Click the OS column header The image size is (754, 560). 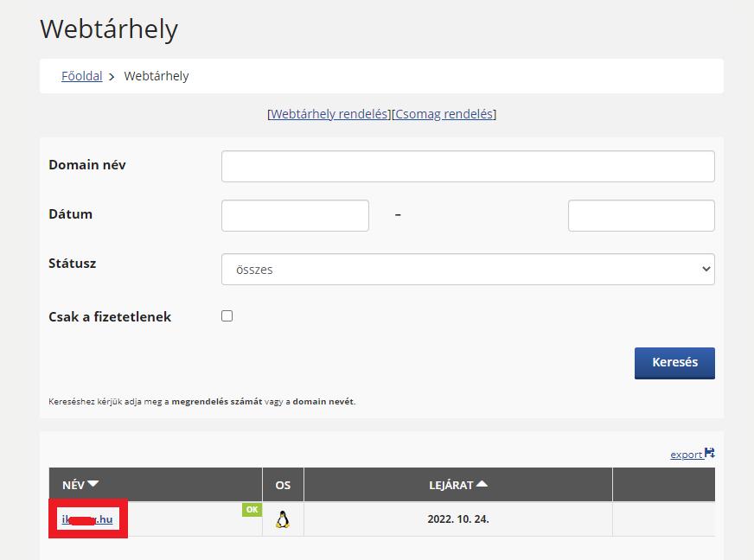283,485
